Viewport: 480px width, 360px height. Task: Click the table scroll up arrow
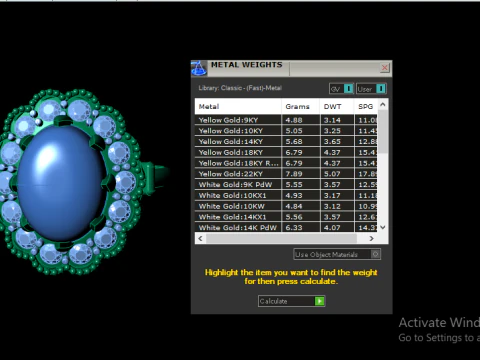pyautogui.click(x=383, y=105)
